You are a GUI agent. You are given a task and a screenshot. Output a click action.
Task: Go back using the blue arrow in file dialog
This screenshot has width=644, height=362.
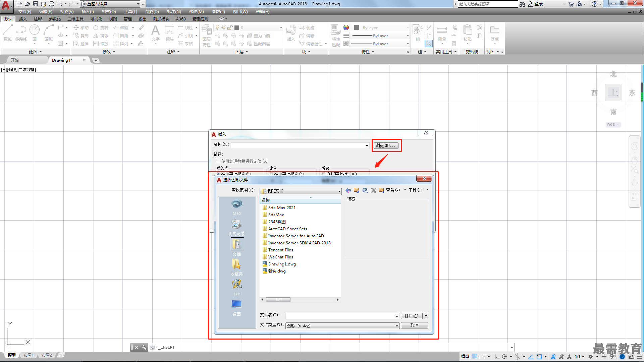coord(348,190)
